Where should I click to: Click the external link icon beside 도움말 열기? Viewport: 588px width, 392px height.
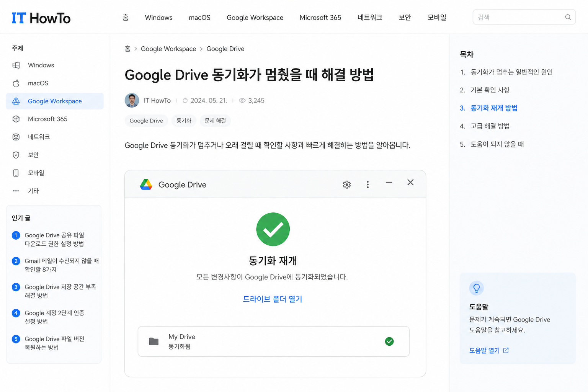pyautogui.click(x=506, y=350)
